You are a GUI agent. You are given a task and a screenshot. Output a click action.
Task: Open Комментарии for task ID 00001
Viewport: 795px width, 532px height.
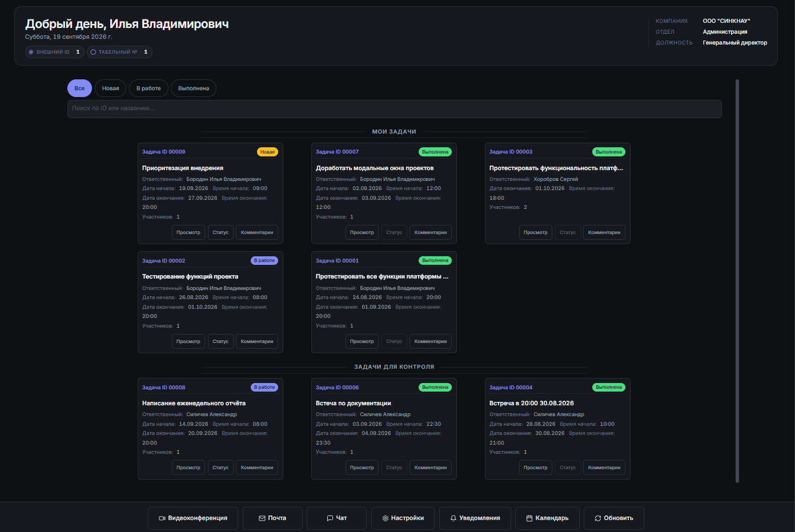(x=431, y=341)
